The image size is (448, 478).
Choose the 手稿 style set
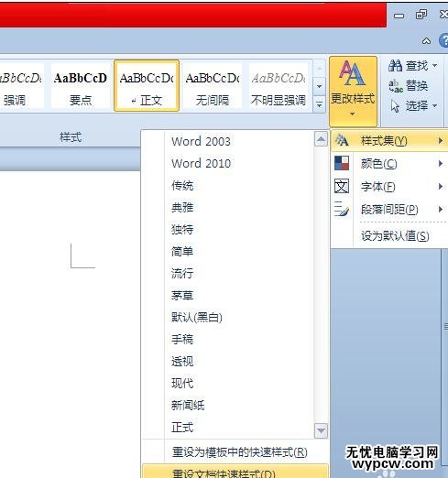point(182,339)
